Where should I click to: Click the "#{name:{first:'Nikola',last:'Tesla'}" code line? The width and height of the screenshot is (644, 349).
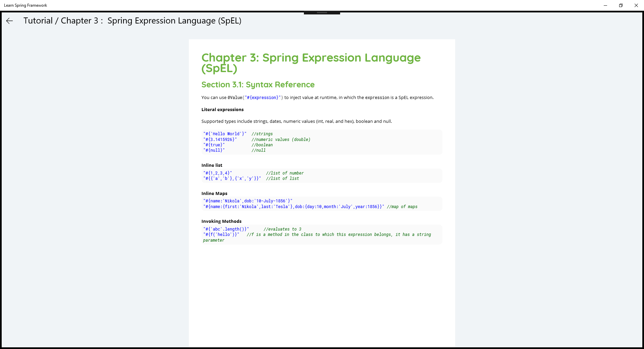(x=294, y=207)
